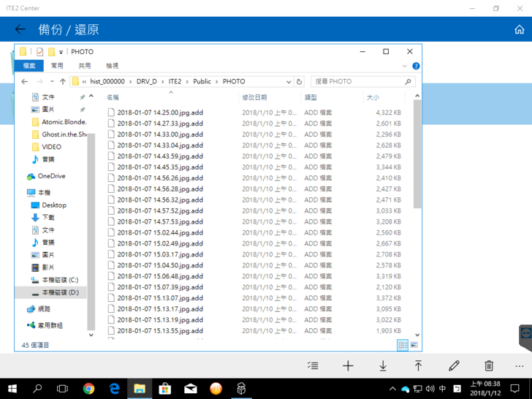Open the more options ellipsis menu

point(520,365)
